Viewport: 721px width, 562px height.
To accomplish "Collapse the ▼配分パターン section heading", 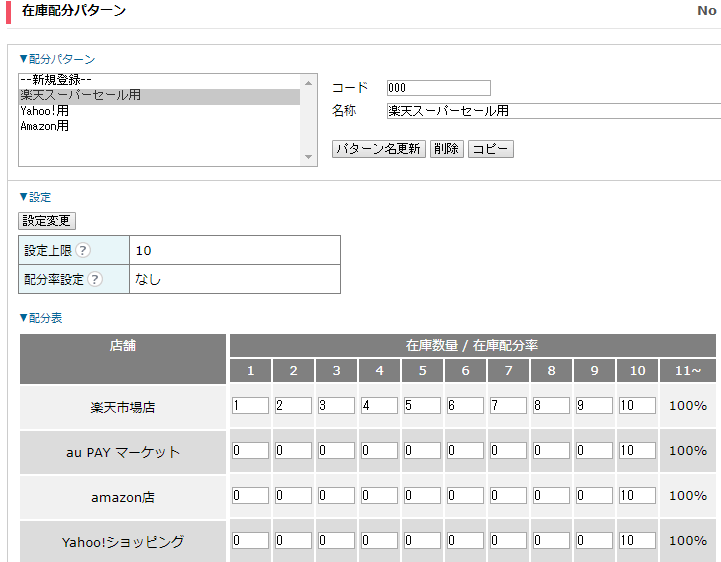I will coord(57,59).
